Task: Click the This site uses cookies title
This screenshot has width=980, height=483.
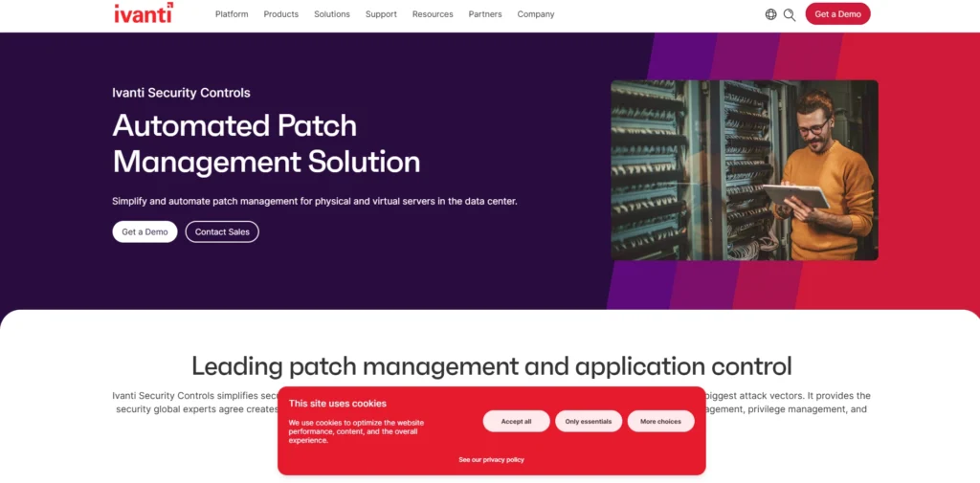Action: tap(338, 404)
